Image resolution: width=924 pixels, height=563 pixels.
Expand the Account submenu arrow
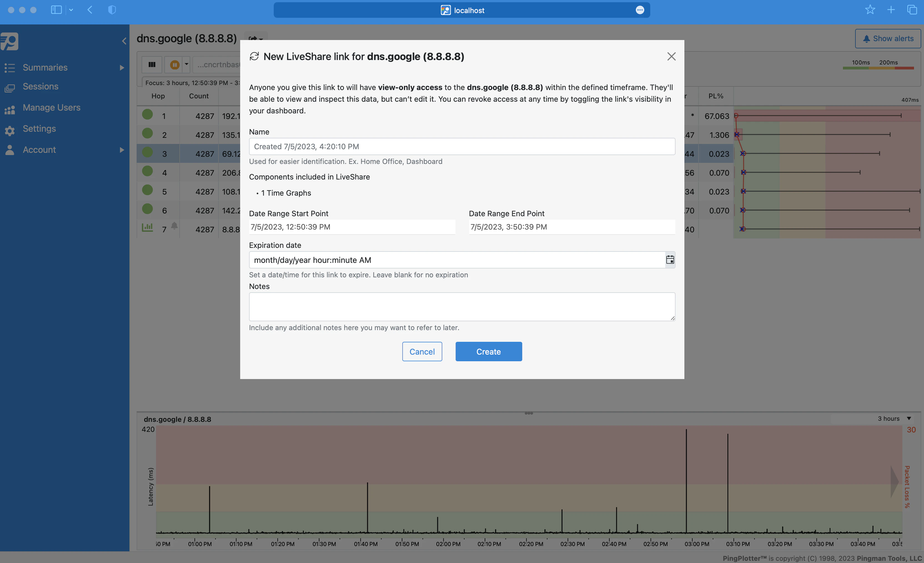[x=122, y=150]
